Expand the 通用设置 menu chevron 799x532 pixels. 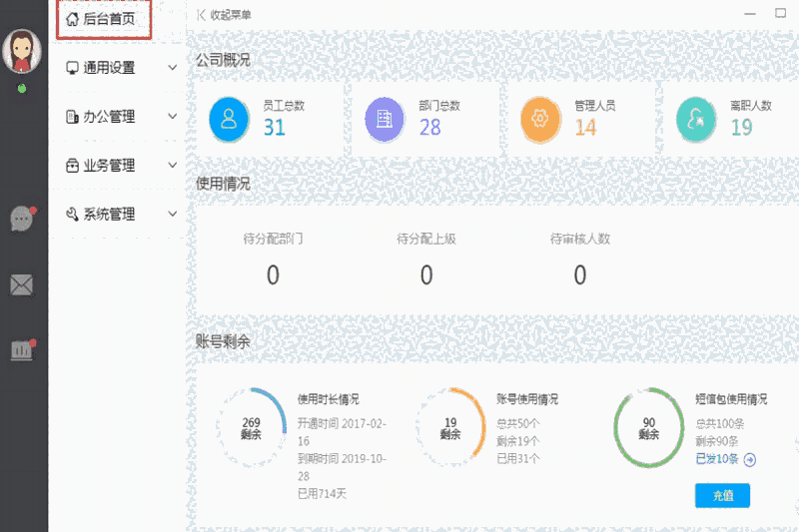173,69
